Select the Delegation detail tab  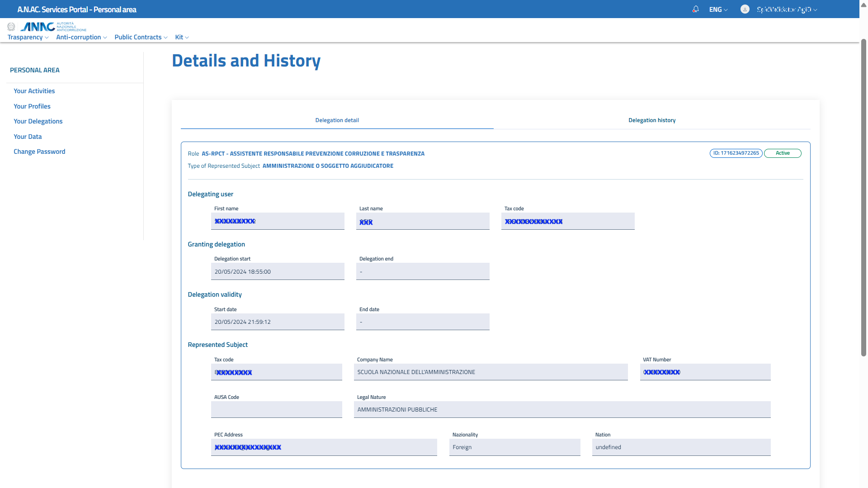pyautogui.click(x=337, y=120)
